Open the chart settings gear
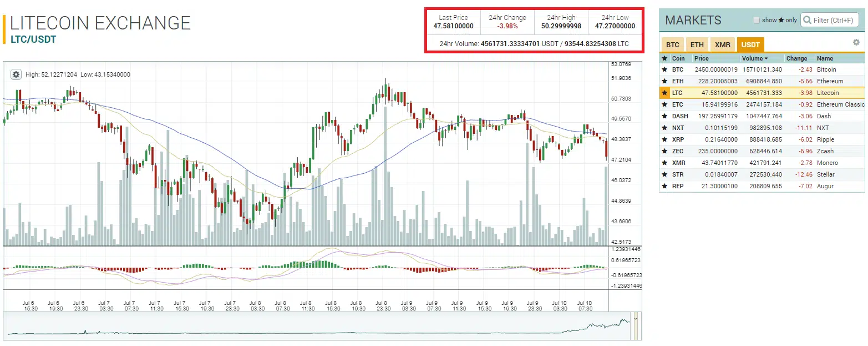Viewport: 868px width, 346px height. 16,74
